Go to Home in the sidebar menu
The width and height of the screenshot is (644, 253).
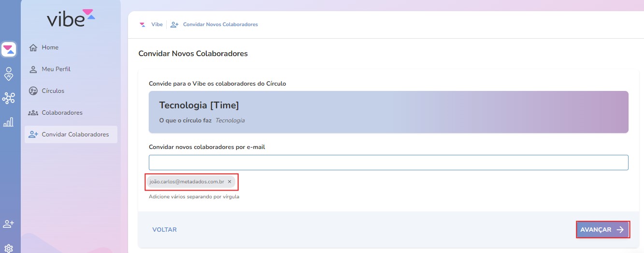[x=71, y=47]
